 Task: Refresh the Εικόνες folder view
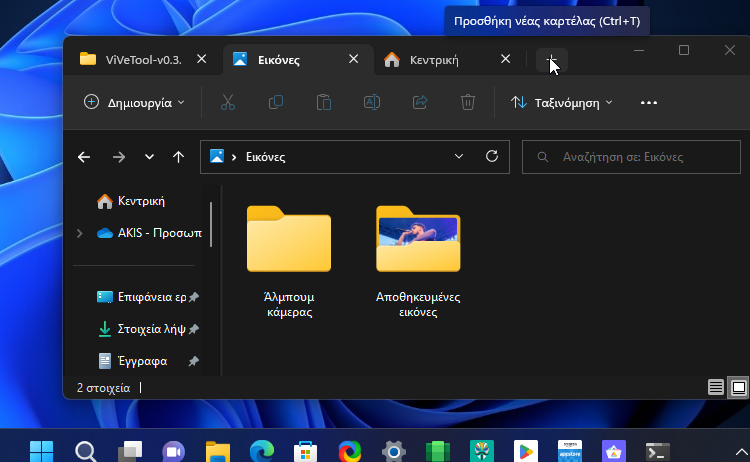[491, 157]
